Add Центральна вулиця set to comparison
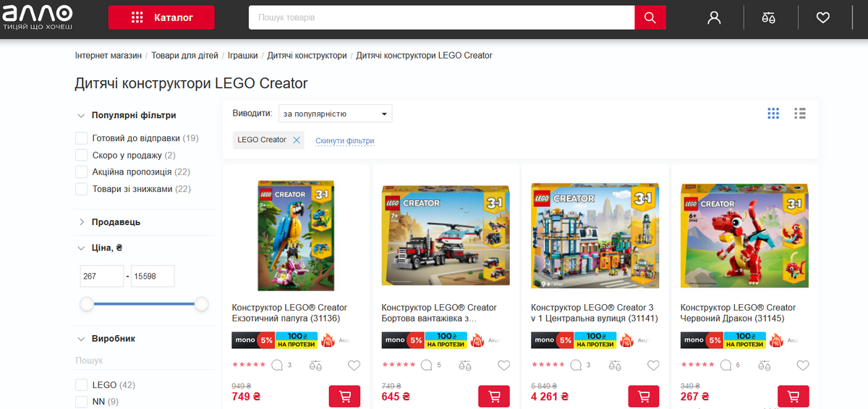This screenshot has height=409, width=868. pos(614,366)
